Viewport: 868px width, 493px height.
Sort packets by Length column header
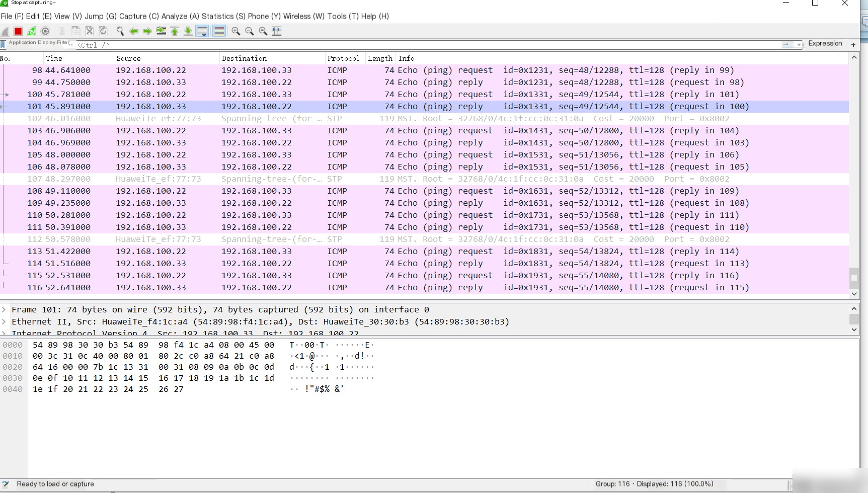click(380, 58)
